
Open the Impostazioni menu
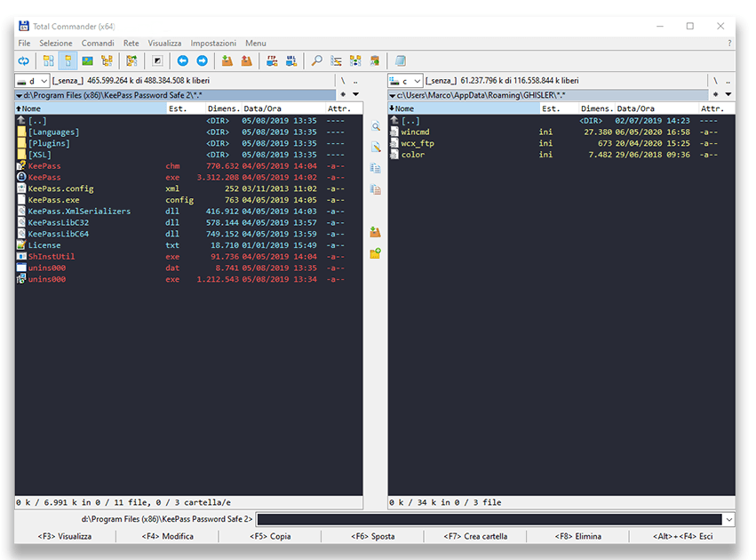(213, 43)
